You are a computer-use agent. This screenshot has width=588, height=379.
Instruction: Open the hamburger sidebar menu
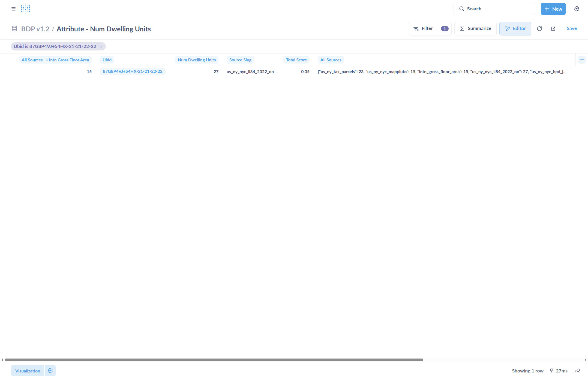click(x=13, y=9)
